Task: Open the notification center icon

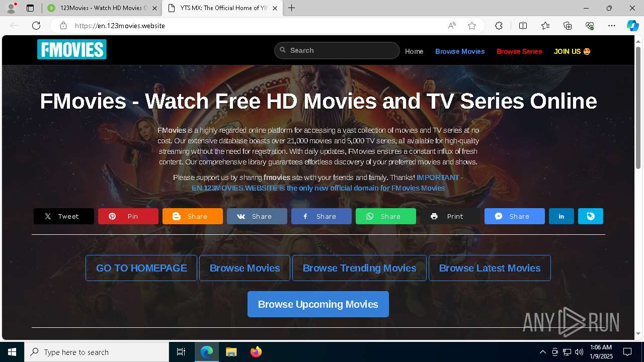Action: pos(627,352)
